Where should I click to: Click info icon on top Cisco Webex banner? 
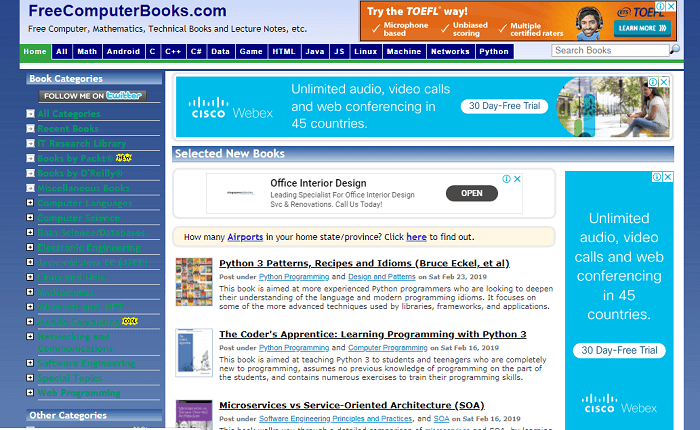(653, 82)
